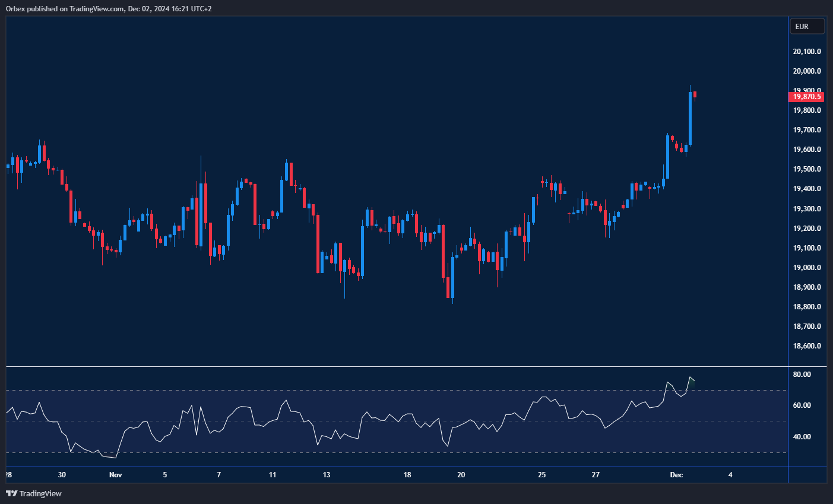This screenshot has height=504, width=833.
Task: Click the 20,100.0 level on price scale
Action: click(807, 52)
